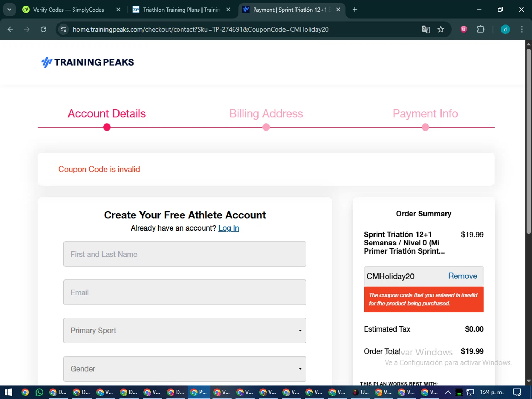Focus the Email field
Viewport: 532px width, 399px height.
(185, 292)
